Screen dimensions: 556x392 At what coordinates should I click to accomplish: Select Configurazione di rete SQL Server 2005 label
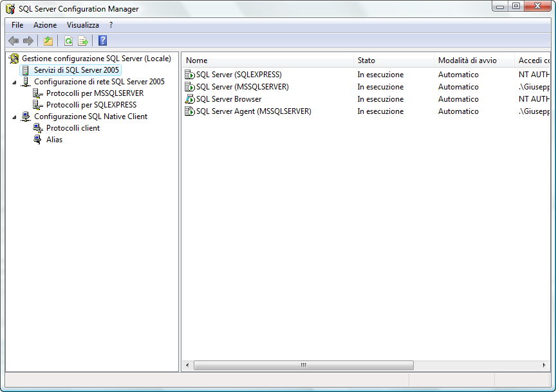[x=99, y=82]
